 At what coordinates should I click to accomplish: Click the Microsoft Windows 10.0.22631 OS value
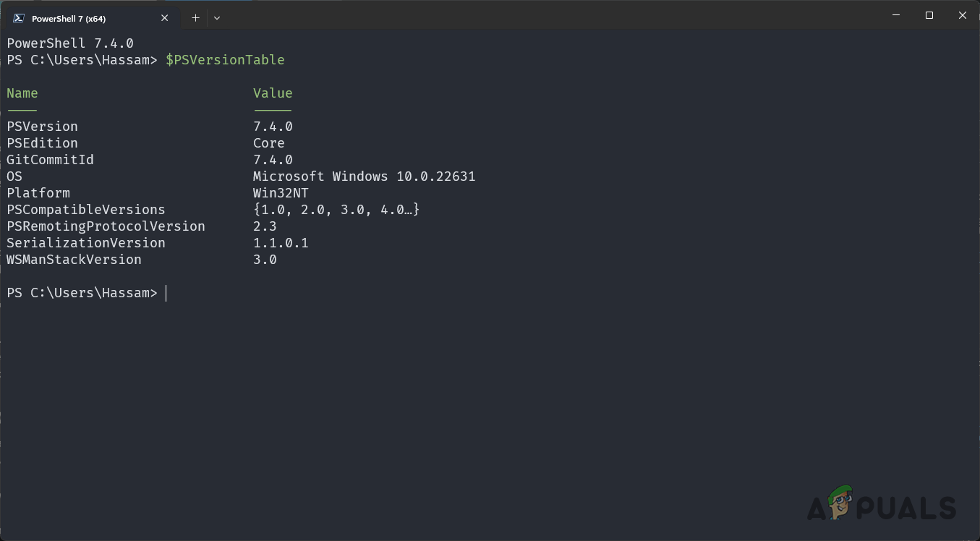[x=364, y=176]
